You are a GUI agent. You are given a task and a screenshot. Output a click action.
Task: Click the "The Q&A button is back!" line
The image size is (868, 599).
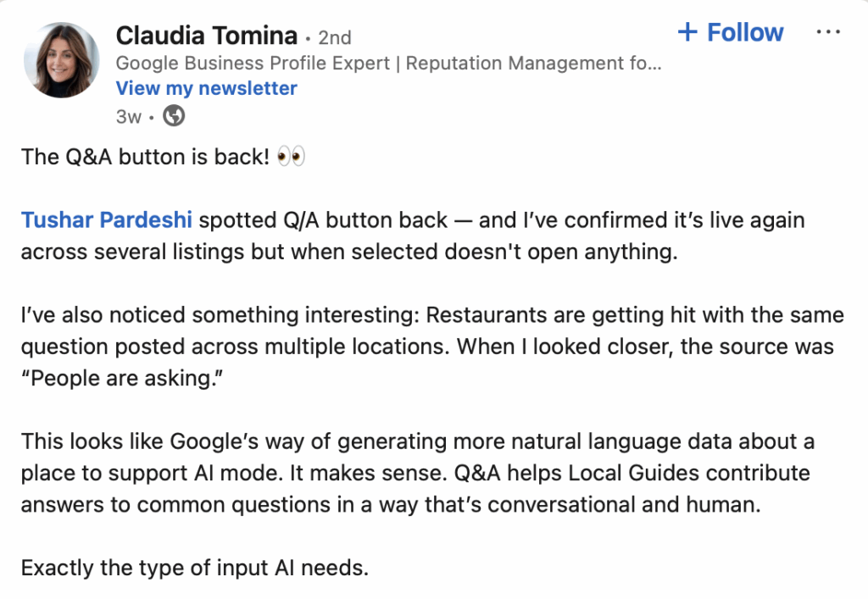144,158
